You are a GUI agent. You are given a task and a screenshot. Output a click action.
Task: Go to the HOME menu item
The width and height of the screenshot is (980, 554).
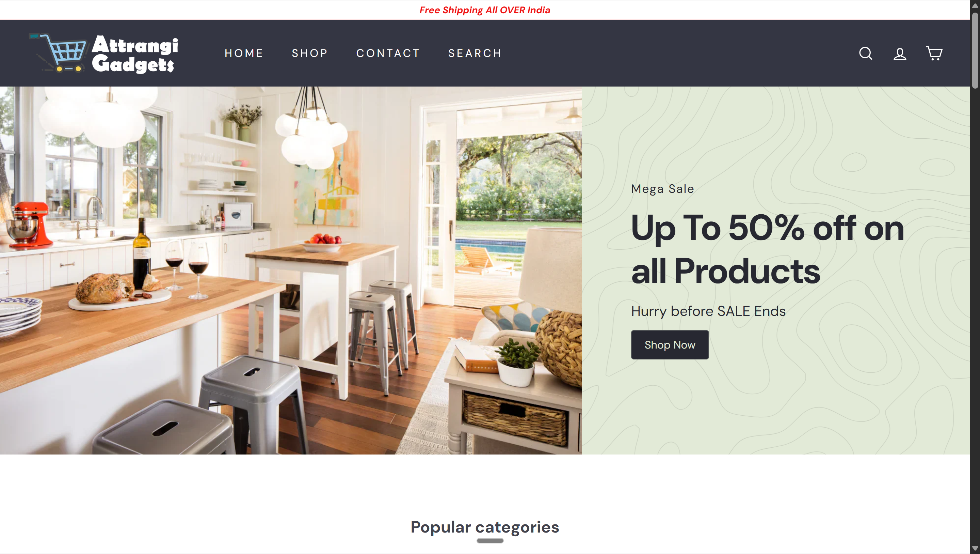244,53
